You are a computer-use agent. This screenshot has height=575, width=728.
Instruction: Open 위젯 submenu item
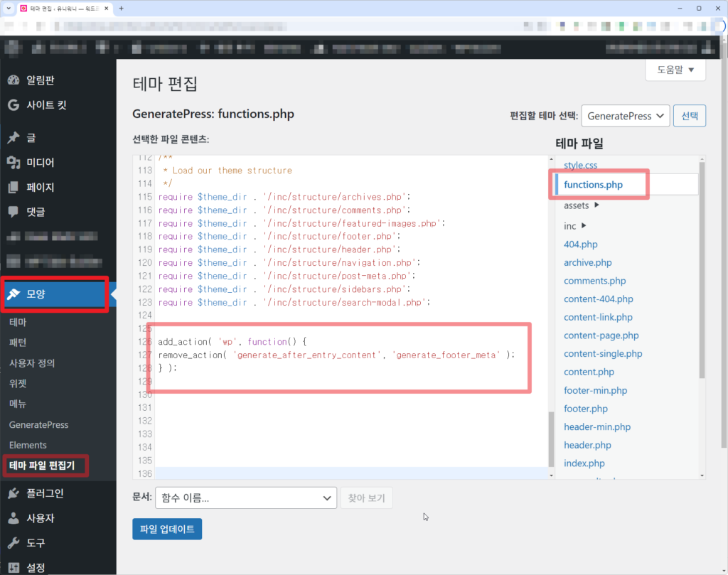(x=18, y=383)
